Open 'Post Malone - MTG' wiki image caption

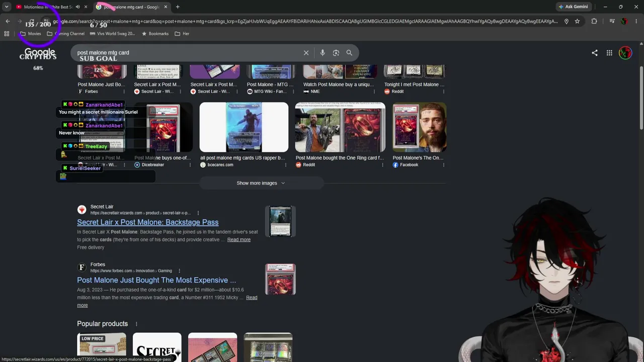pyautogui.click(x=270, y=84)
